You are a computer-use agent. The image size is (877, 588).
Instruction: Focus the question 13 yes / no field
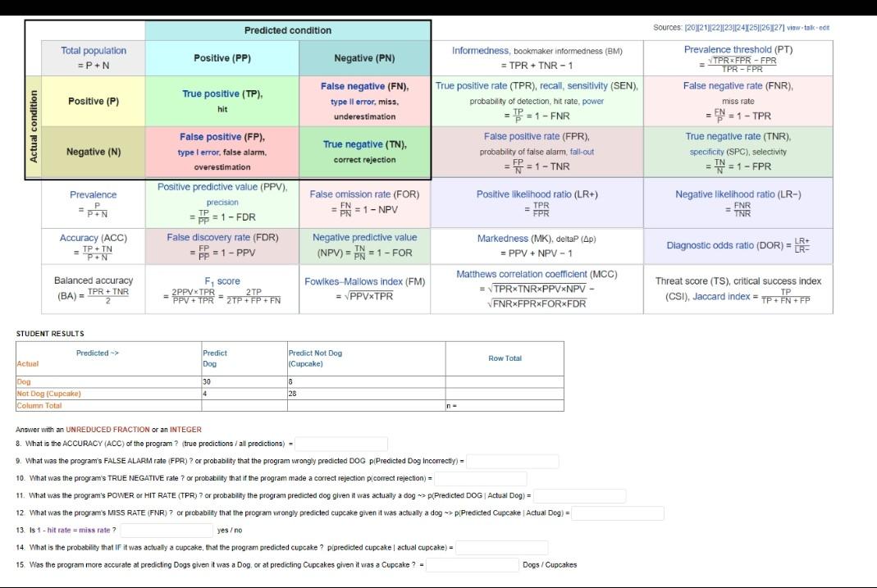coord(167,530)
